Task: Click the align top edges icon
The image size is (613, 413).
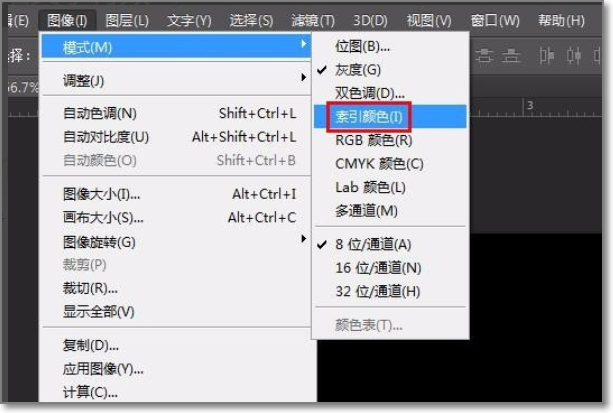Action: tap(484, 56)
